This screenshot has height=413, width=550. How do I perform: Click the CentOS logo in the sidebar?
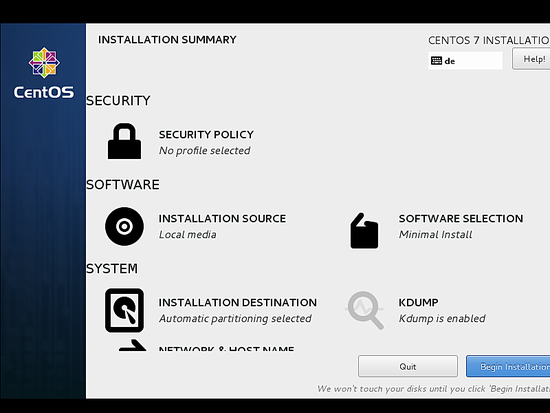click(x=44, y=73)
